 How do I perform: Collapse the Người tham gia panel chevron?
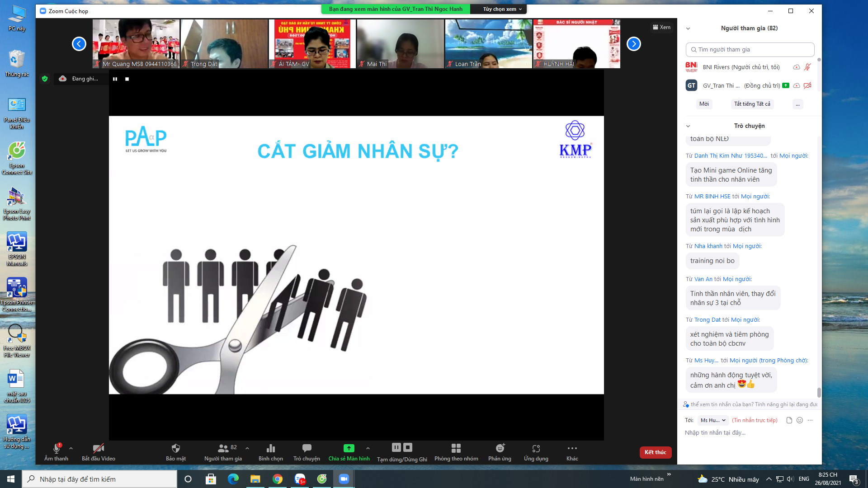(688, 28)
